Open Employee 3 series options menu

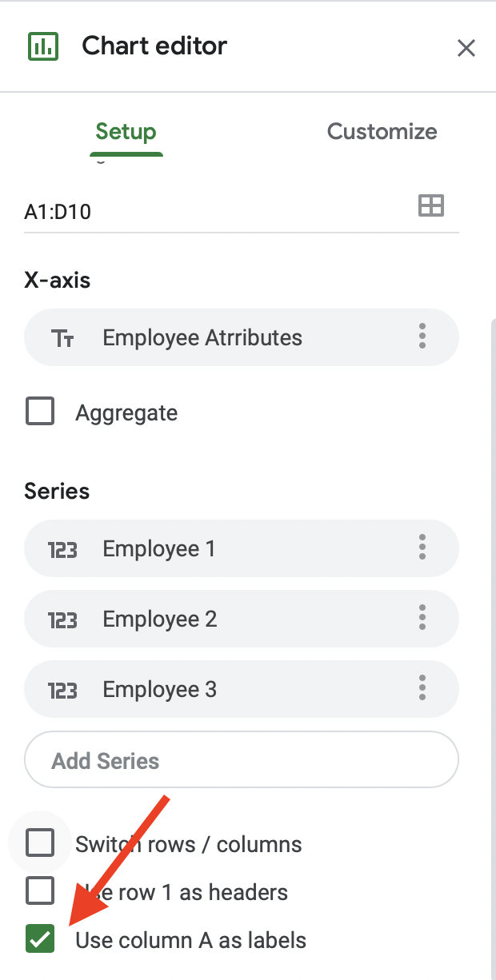point(422,688)
